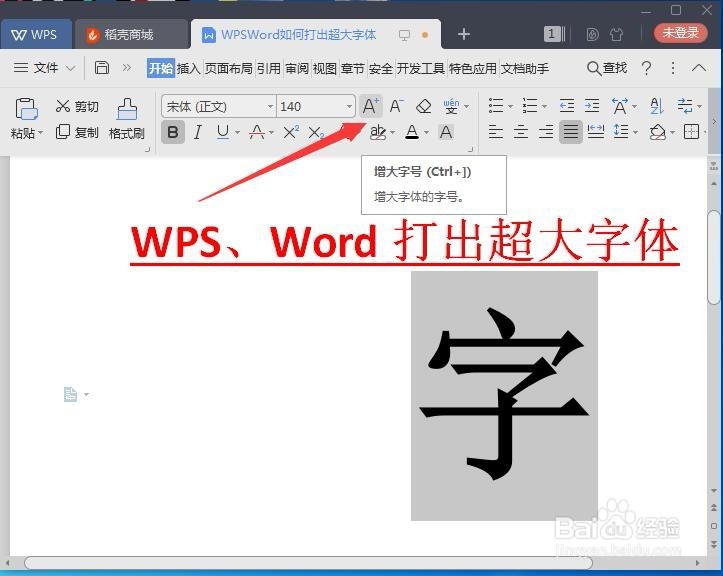The image size is (723, 576).
Task: Click the font size field showing 140
Action: (310, 107)
